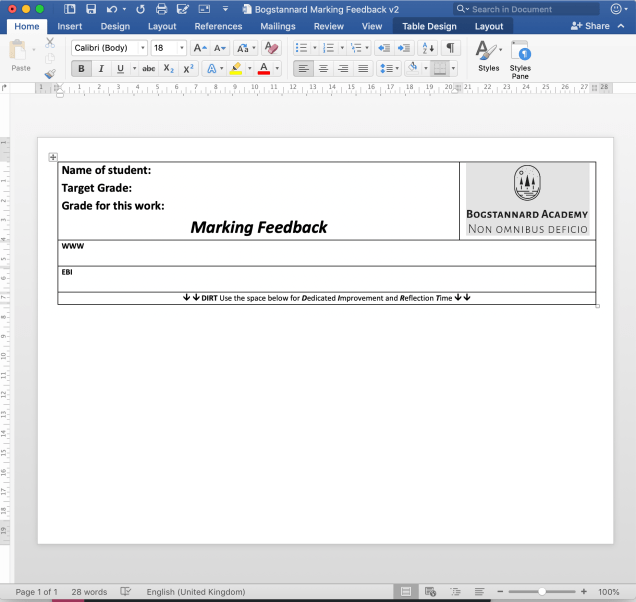Expand the numbered list dropdown arrow
Image resolution: width=636 pixels, height=602 pixels.
pos(342,48)
